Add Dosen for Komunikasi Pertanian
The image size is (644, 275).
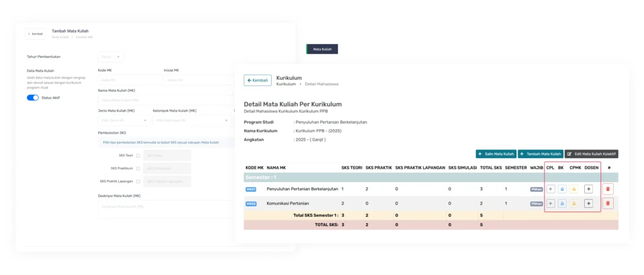click(589, 203)
